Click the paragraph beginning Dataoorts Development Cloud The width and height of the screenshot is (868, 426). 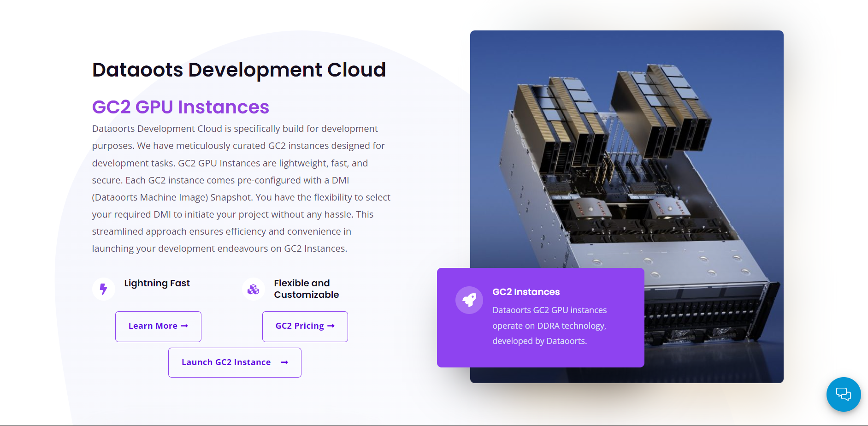pos(241,189)
